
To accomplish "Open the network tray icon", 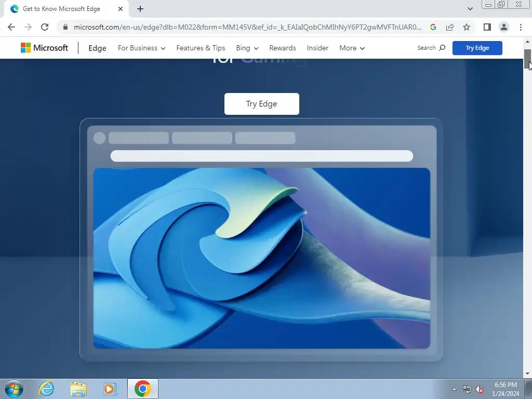I will click(467, 389).
